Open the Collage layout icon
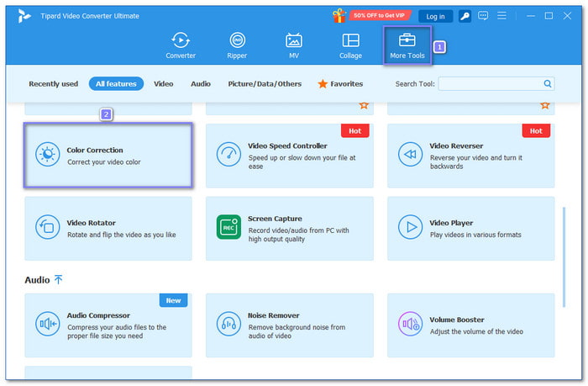 pos(350,40)
